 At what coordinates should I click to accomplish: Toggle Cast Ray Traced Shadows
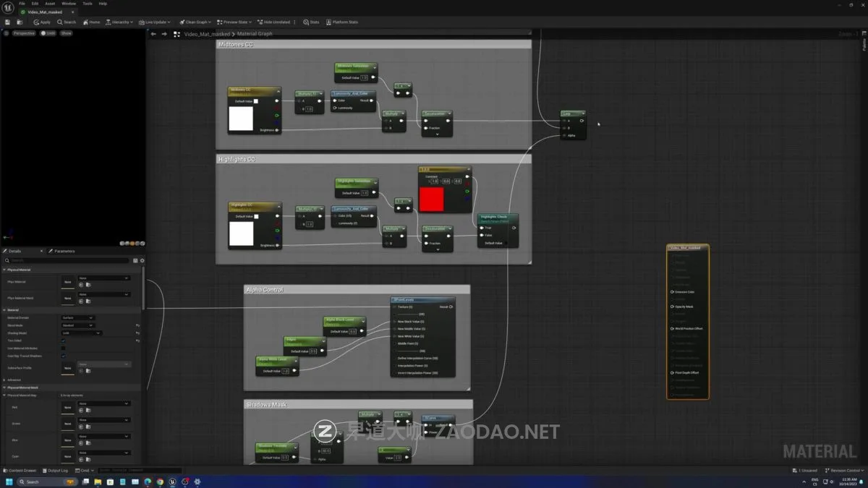(x=63, y=356)
